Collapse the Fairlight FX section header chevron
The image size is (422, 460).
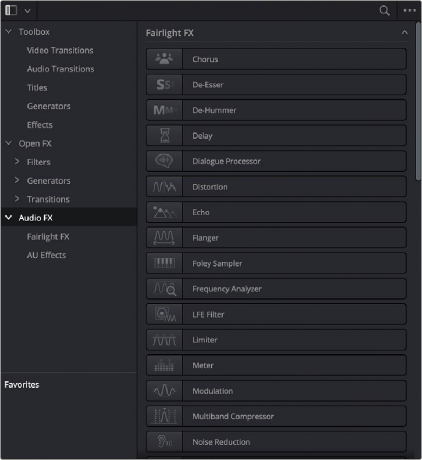[x=404, y=32]
